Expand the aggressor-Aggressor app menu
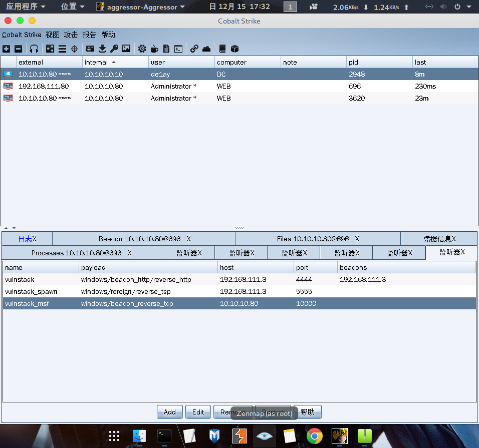The height and width of the screenshot is (448, 479). click(140, 7)
